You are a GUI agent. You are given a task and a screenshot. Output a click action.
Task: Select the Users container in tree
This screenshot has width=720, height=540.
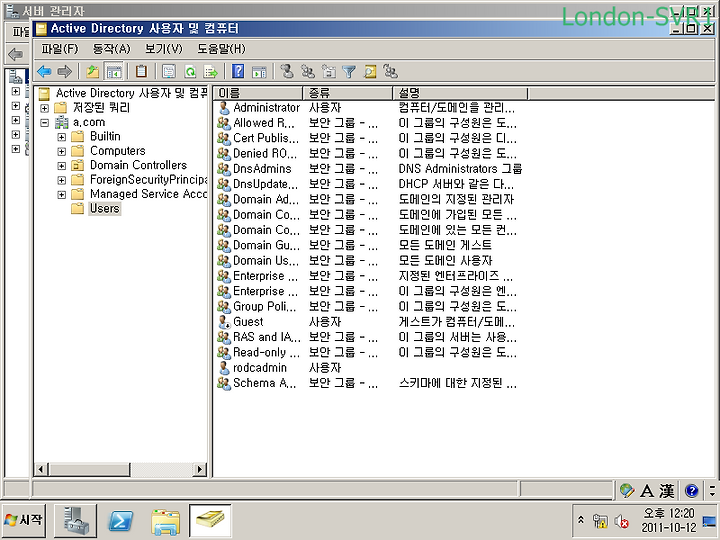(105, 208)
